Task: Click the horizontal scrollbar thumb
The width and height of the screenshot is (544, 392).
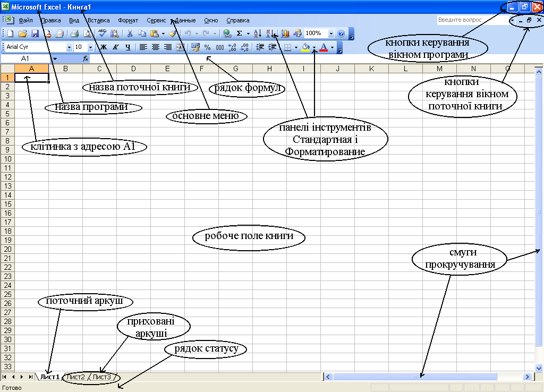Action: (x=415, y=377)
